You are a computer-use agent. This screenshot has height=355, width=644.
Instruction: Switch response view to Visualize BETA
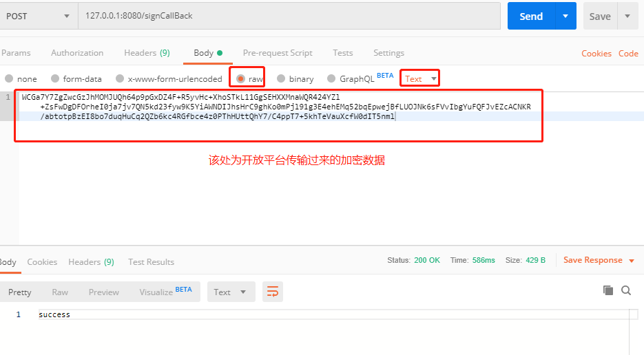pos(165,292)
